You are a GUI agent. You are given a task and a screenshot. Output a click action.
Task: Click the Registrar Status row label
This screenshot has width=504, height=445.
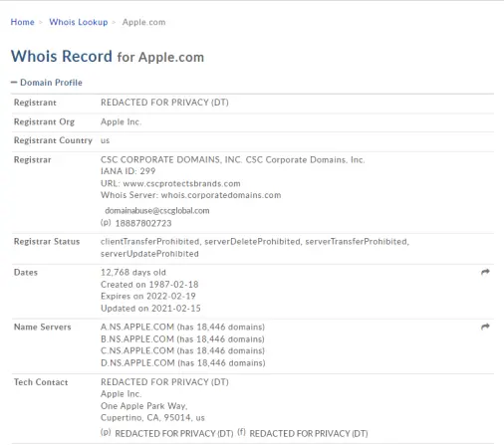47,242
